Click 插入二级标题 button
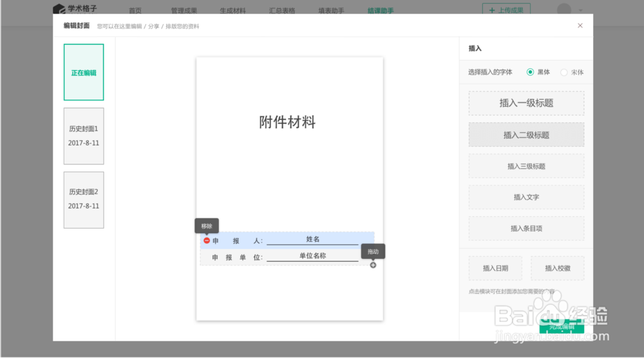Viewport: 644px width, 358px height. pyautogui.click(x=526, y=135)
